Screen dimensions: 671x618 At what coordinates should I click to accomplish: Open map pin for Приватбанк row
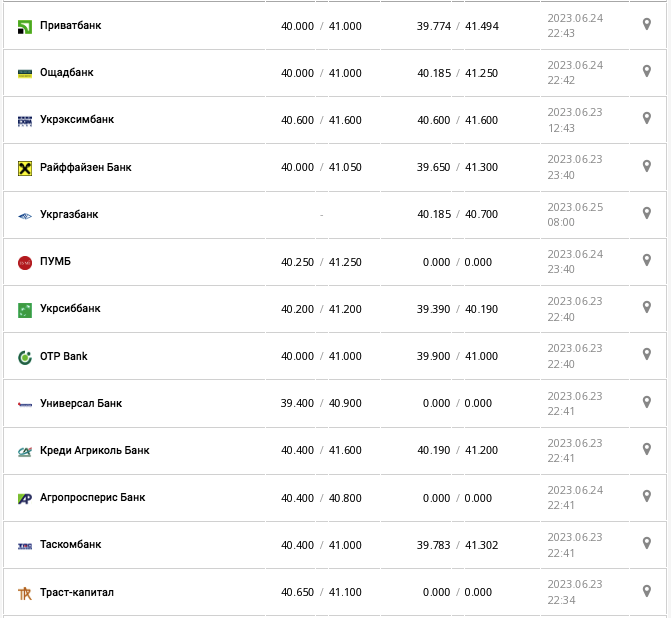647,24
